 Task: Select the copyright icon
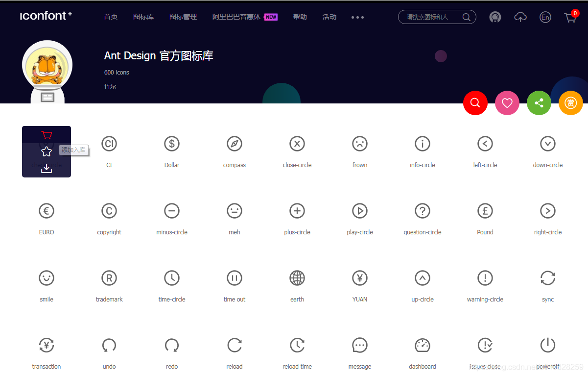click(x=109, y=211)
